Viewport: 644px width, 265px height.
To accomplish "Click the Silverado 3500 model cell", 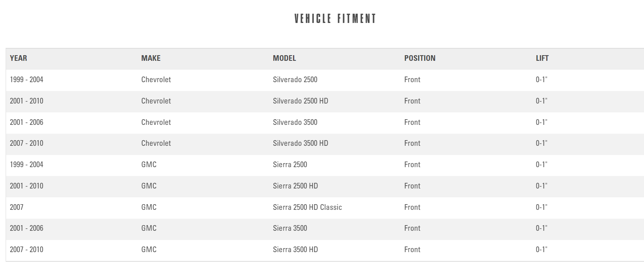I will pyautogui.click(x=295, y=122).
